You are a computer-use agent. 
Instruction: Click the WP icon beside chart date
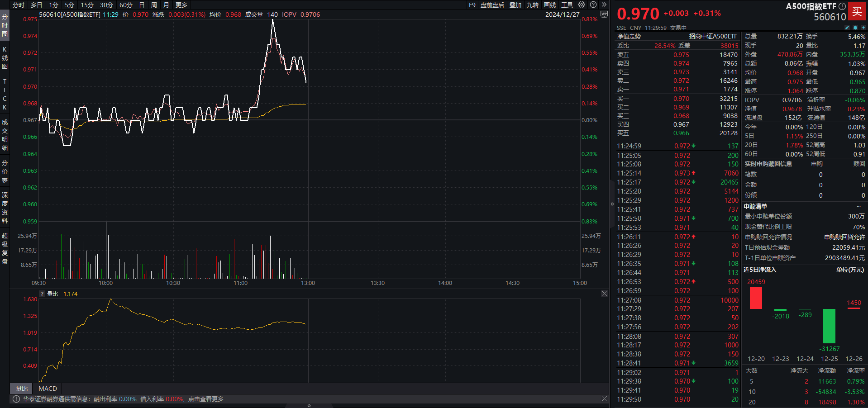pyautogui.click(x=604, y=14)
